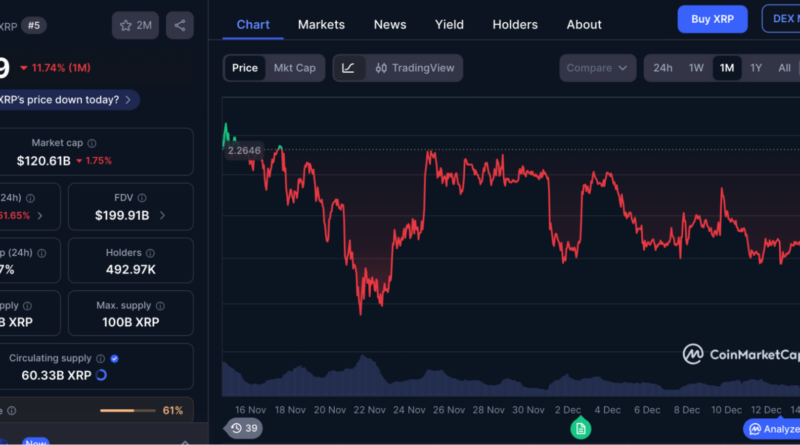Image resolution: width=800 pixels, height=445 pixels.
Task: Click the Analyze button on the chart
Action: (x=772, y=428)
